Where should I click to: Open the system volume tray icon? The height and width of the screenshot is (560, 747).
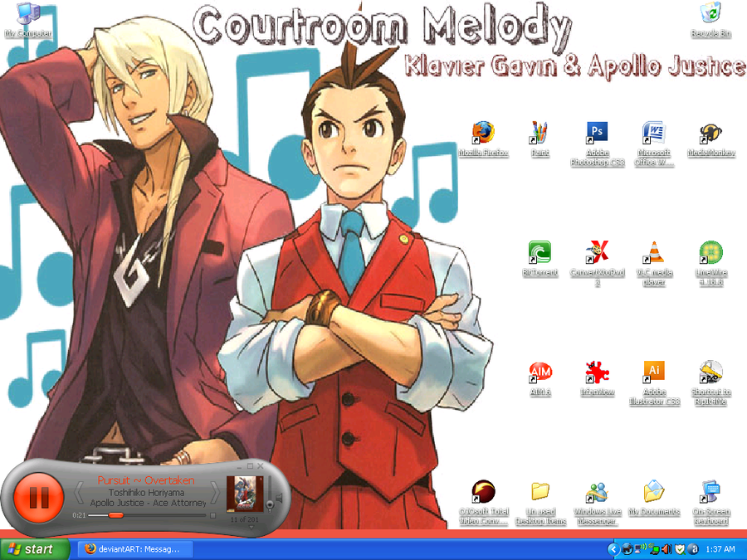coord(666,549)
